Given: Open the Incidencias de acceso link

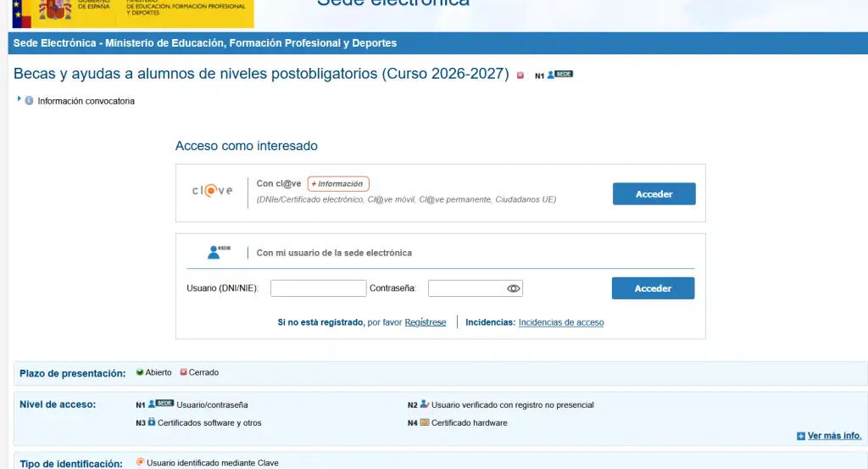Looking at the screenshot, I should (x=560, y=322).
